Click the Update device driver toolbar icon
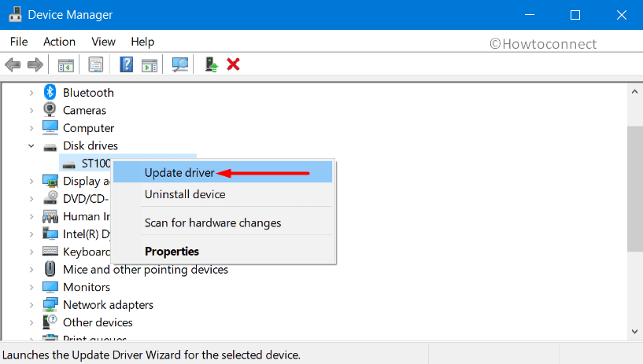This screenshot has height=364, width=643. [211, 64]
